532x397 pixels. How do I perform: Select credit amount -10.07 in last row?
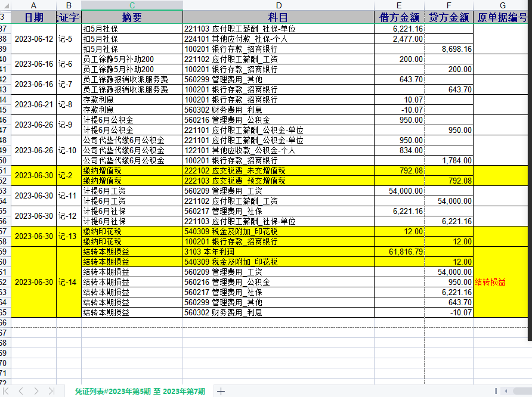tap(449, 312)
